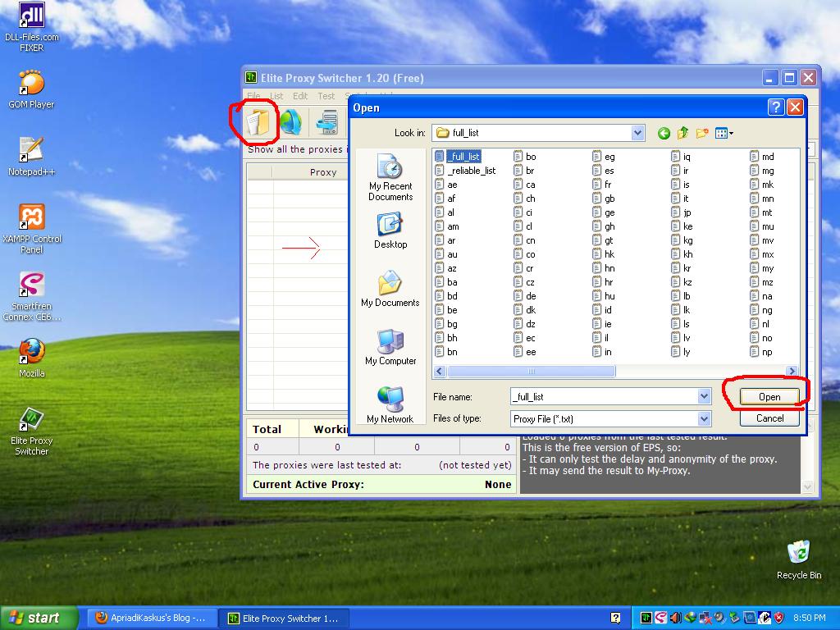This screenshot has height=630, width=840.
Task: Select the file named cn
Action: point(524,240)
